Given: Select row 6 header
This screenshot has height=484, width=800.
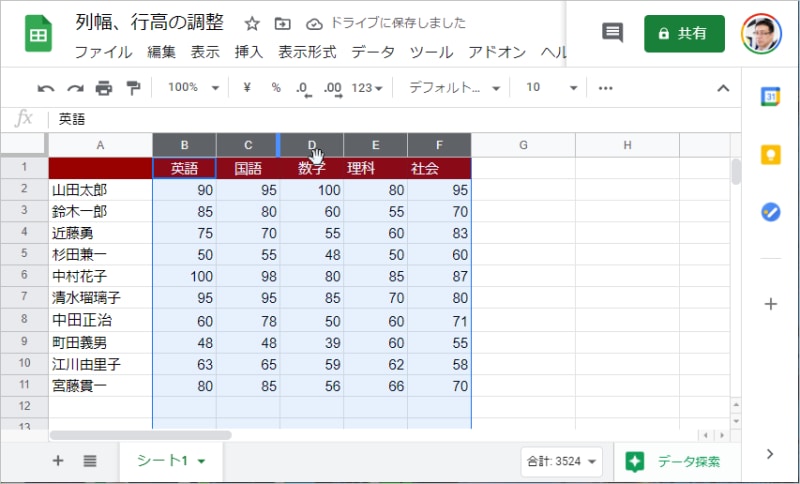Looking at the screenshot, I should coord(24,275).
